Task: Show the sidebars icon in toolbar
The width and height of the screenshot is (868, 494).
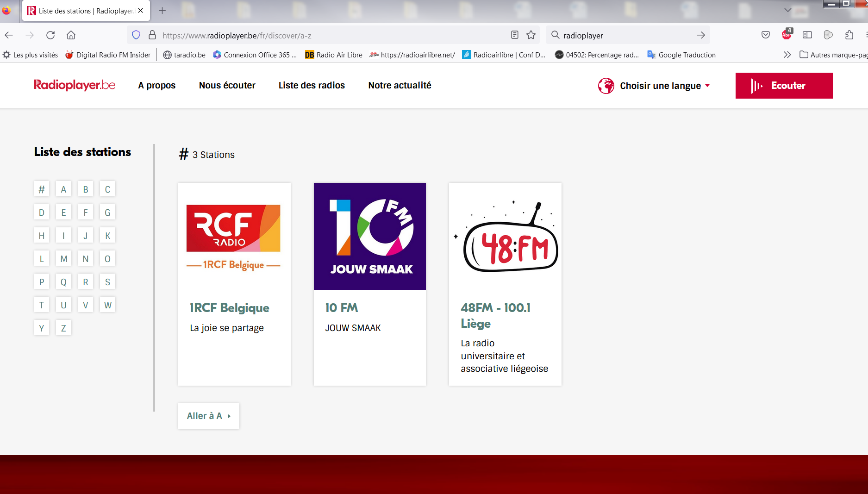Action: [807, 35]
